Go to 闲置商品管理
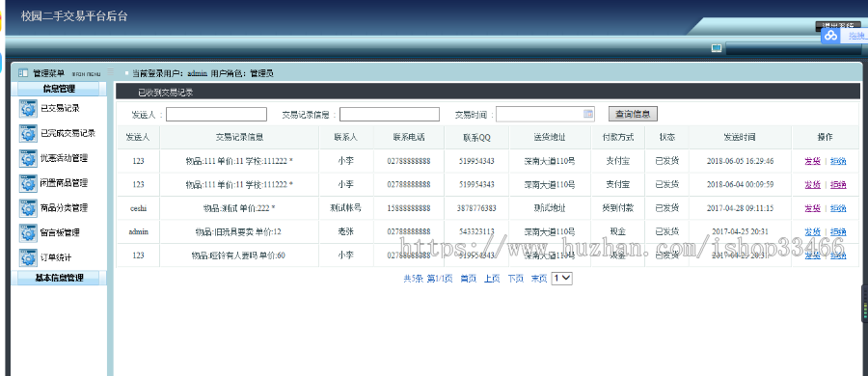The height and width of the screenshot is (376, 868). point(64,183)
